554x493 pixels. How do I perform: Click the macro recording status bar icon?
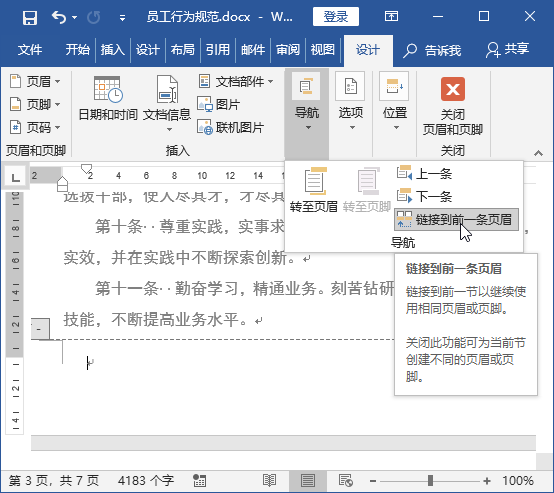click(199, 481)
